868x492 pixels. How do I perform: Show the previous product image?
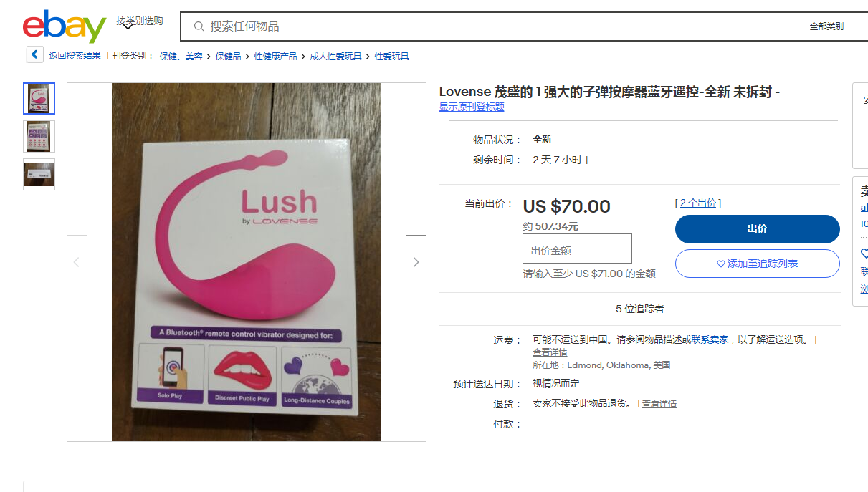point(77,262)
